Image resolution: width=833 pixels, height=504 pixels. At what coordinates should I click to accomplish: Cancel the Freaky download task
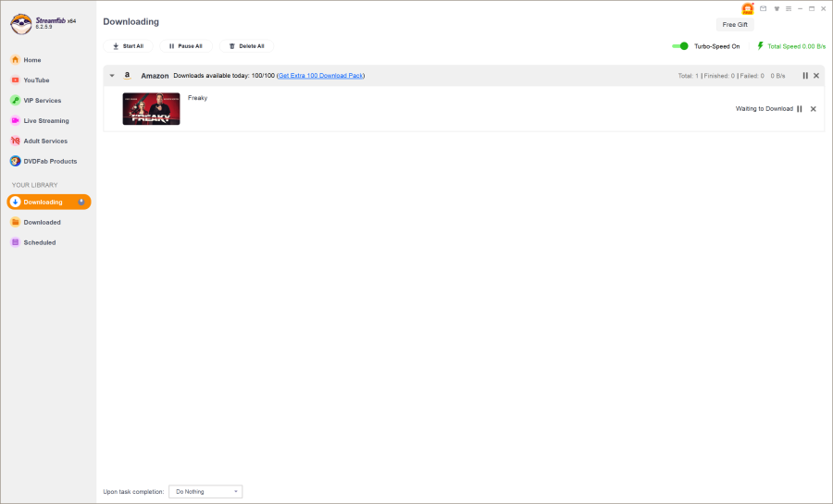(813, 109)
